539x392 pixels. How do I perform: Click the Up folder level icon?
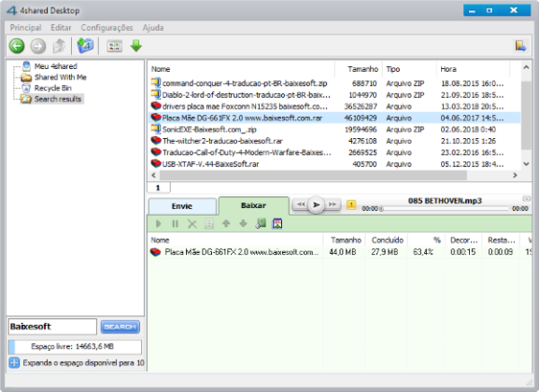59,46
